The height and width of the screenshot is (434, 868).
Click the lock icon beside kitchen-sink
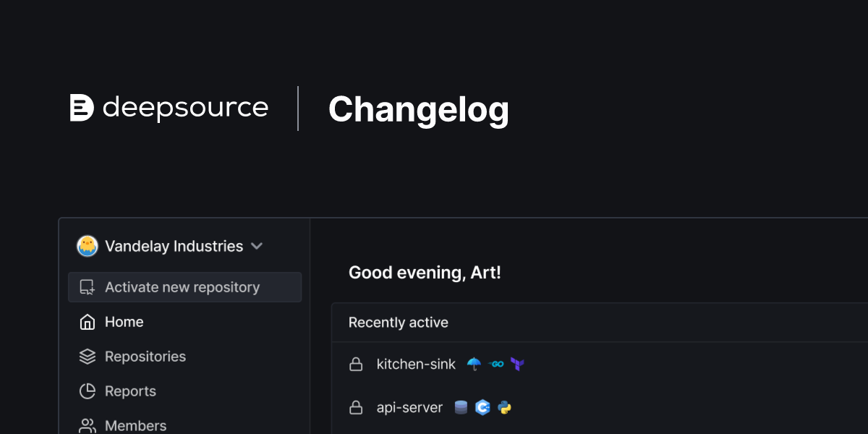pyautogui.click(x=356, y=364)
